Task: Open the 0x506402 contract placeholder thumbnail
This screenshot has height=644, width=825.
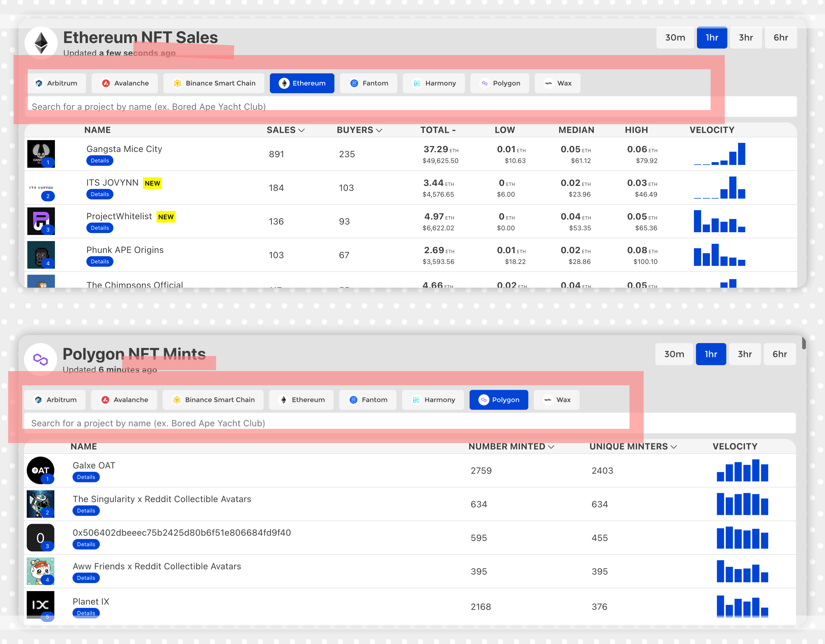Action: (x=40, y=538)
